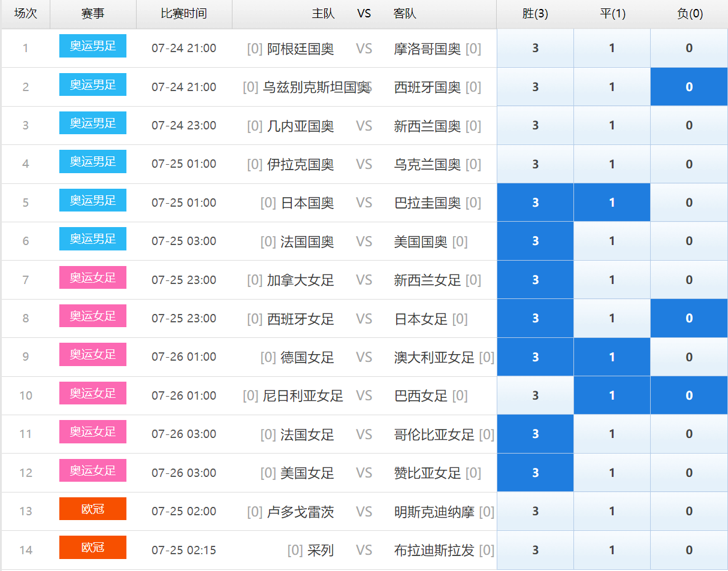Select loss (0) for 美国女足 vs 赞比亚女足
The height and width of the screenshot is (571, 728).
coord(689,473)
